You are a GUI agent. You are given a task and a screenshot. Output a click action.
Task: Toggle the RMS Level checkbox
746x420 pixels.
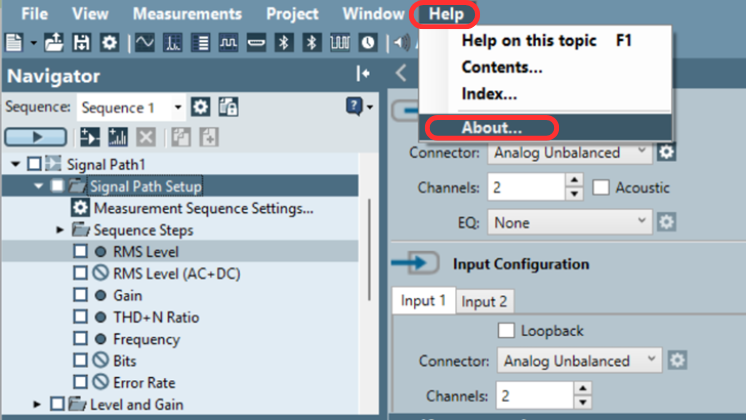tap(80, 251)
